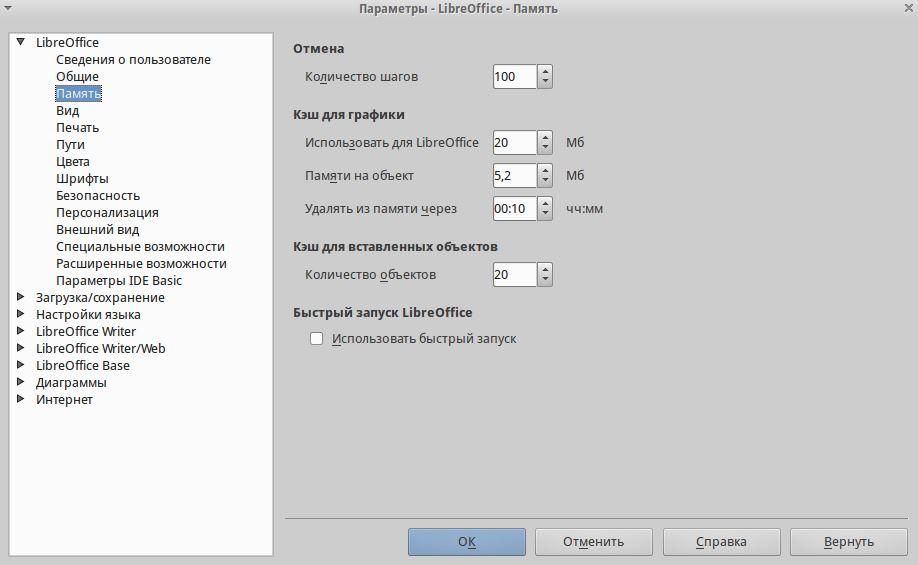Expand LibreOffice Base tree node
This screenshot has width=918, height=565.
click(x=20, y=365)
